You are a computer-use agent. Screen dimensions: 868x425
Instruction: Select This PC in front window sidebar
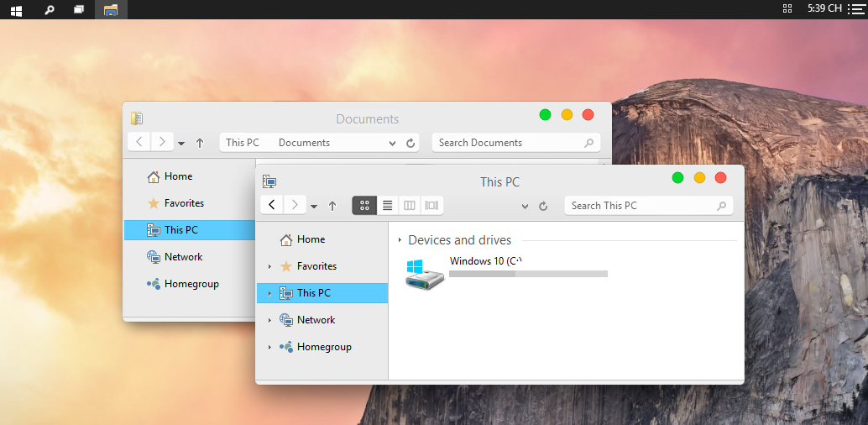(x=322, y=293)
